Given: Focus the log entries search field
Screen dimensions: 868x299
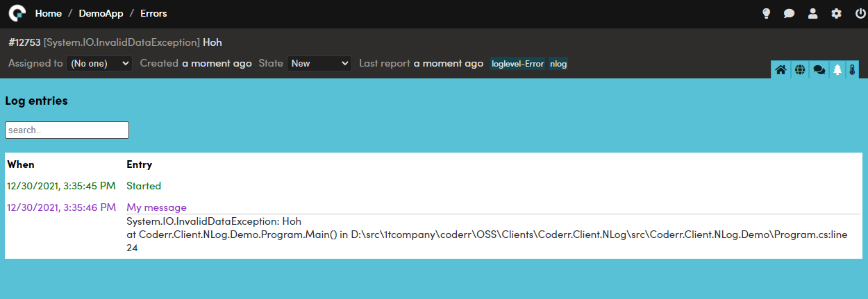Looking at the screenshot, I should pos(67,130).
